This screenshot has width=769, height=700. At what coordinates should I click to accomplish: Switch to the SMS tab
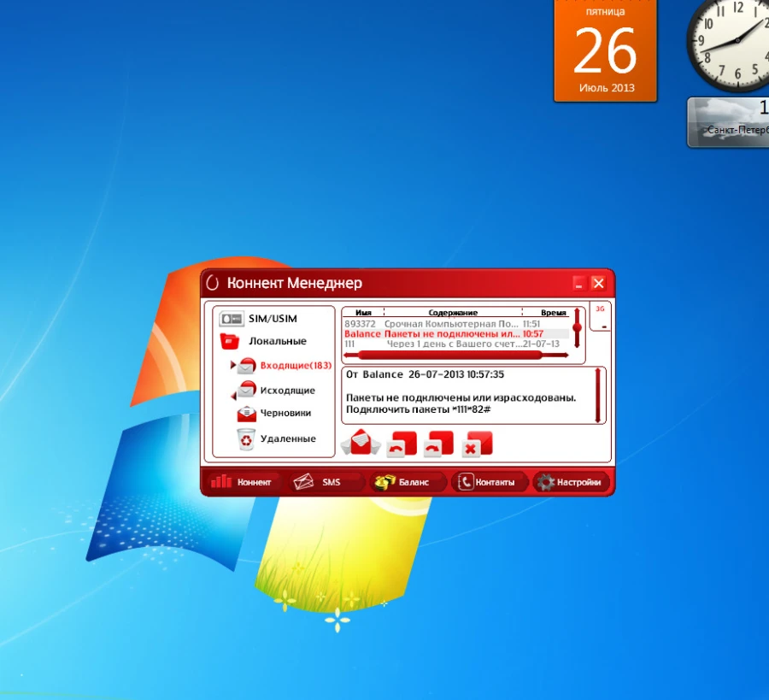(x=326, y=482)
